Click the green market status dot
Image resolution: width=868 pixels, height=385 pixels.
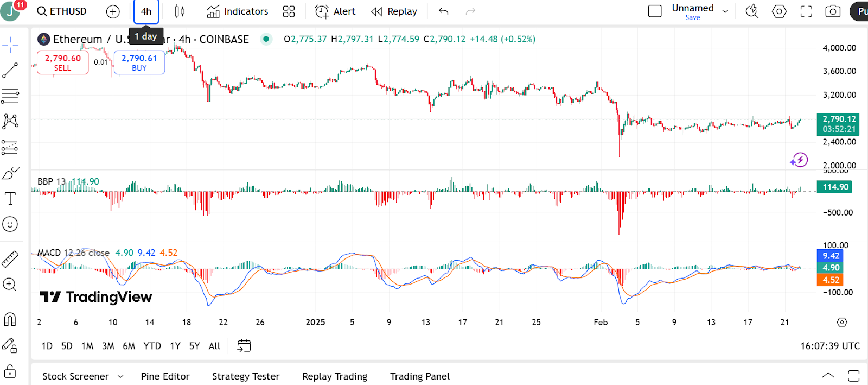point(266,39)
